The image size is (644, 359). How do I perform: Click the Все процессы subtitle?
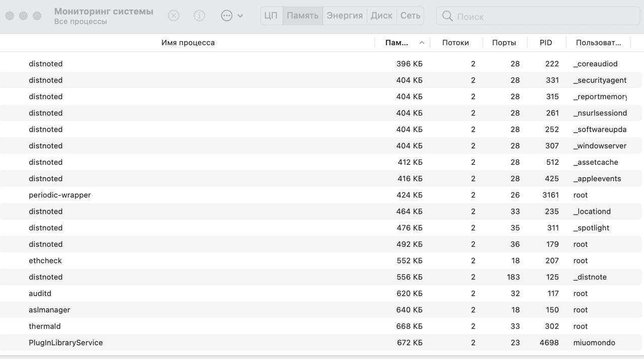tap(80, 22)
